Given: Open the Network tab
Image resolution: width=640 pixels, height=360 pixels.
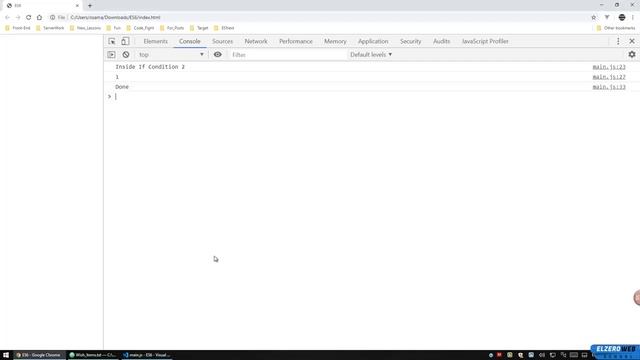Looking at the screenshot, I should 256,41.
